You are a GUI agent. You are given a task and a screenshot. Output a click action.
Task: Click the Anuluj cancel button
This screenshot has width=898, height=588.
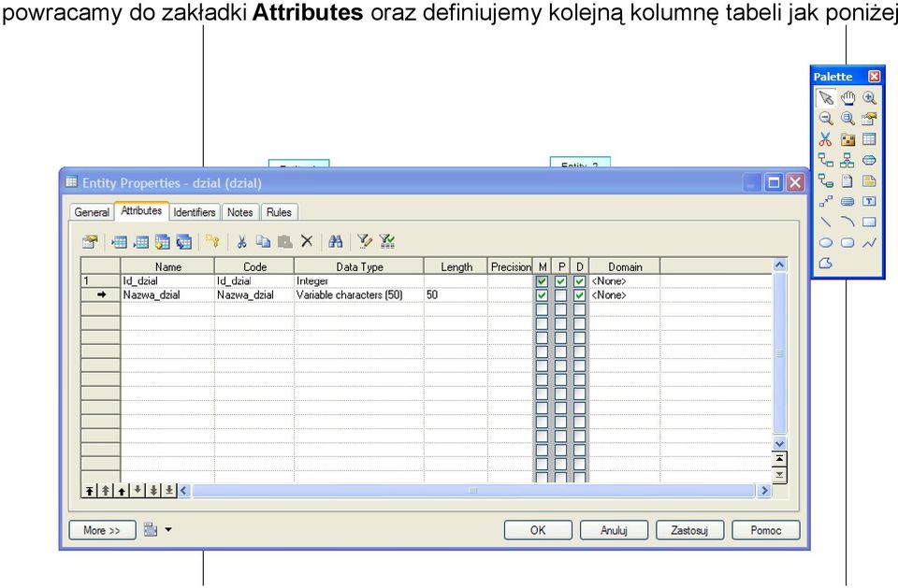tap(614, 530)
